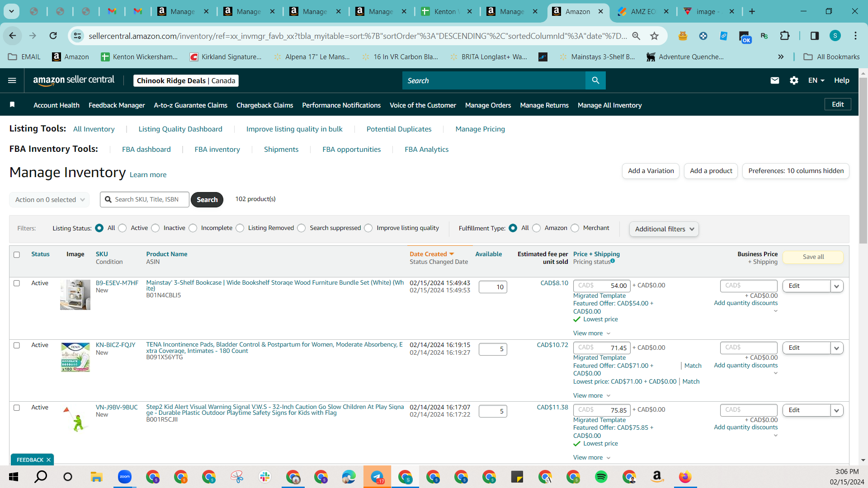
Task: Select the Incomplete listing status filter
Action: (193, 228)
